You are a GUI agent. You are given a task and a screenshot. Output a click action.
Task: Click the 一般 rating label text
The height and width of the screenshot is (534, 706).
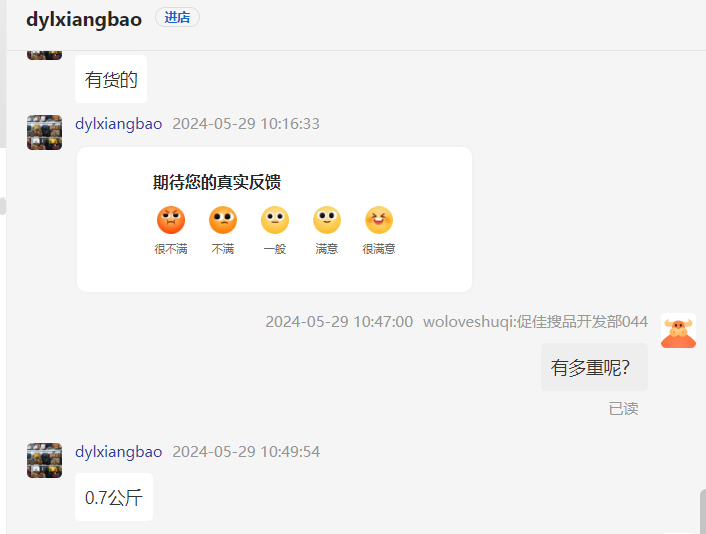(x=275, y=249)
